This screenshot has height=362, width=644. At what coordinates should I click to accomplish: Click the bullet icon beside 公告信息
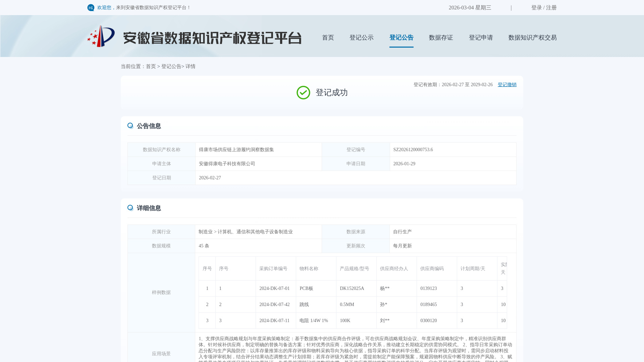(130, 126)
